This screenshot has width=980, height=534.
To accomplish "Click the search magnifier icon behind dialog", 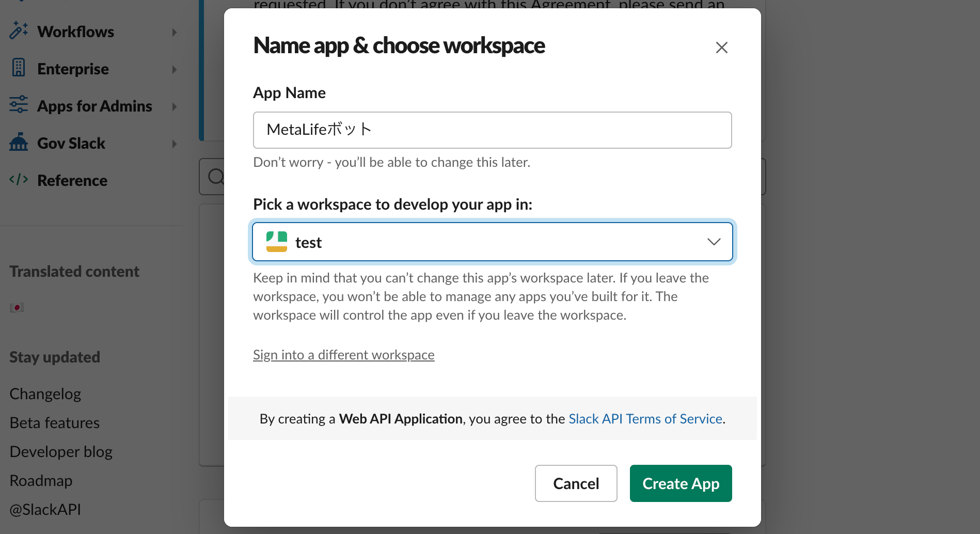I will [x=216, y=177].
